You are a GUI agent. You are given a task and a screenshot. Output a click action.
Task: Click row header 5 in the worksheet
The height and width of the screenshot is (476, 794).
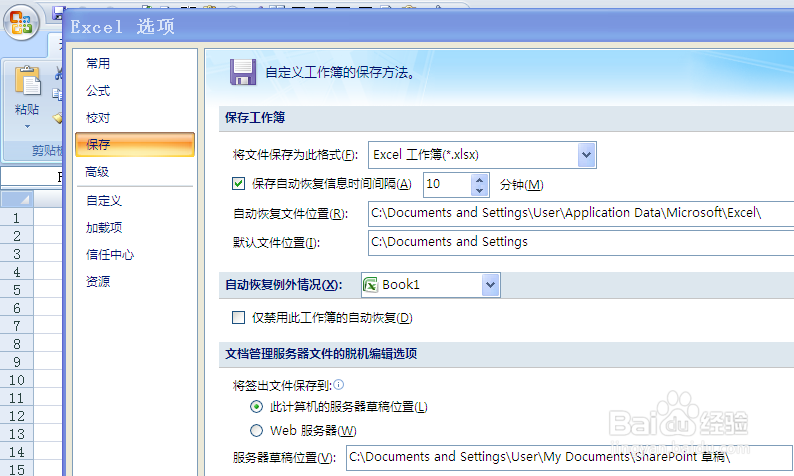[17, 290]
